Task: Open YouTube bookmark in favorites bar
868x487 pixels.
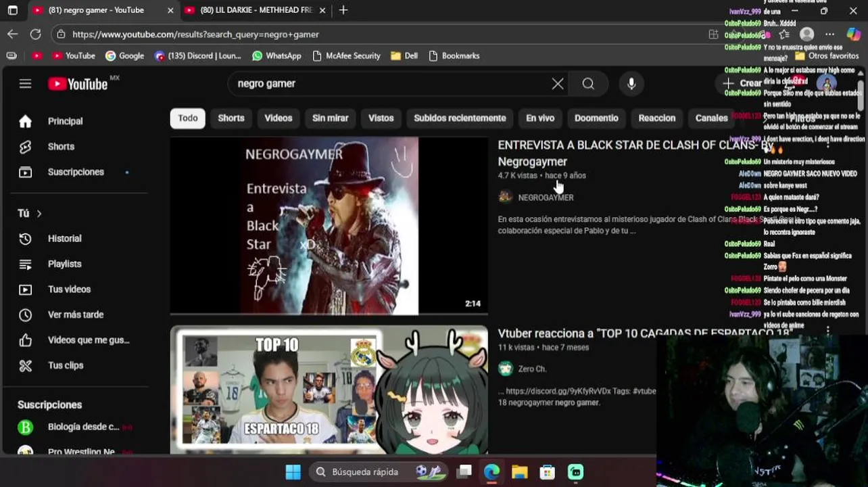Action: pyautogui.click(x=74, y=56)
